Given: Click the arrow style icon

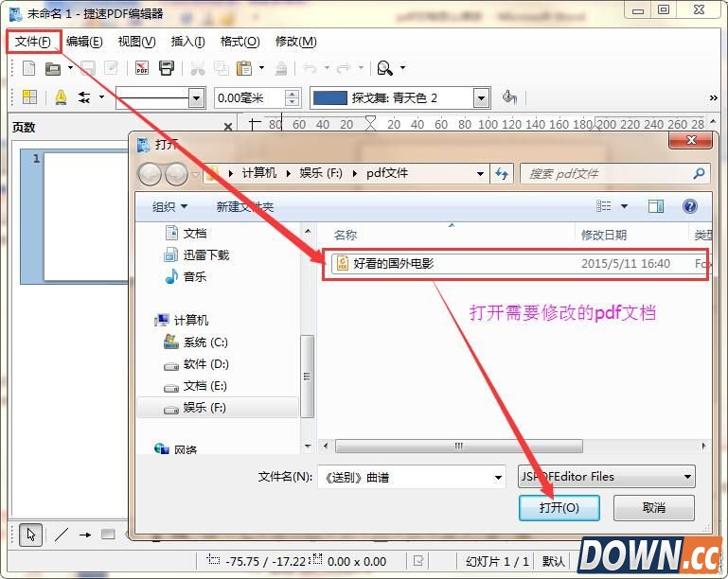Looking at the screenshot, I should 84,97.
